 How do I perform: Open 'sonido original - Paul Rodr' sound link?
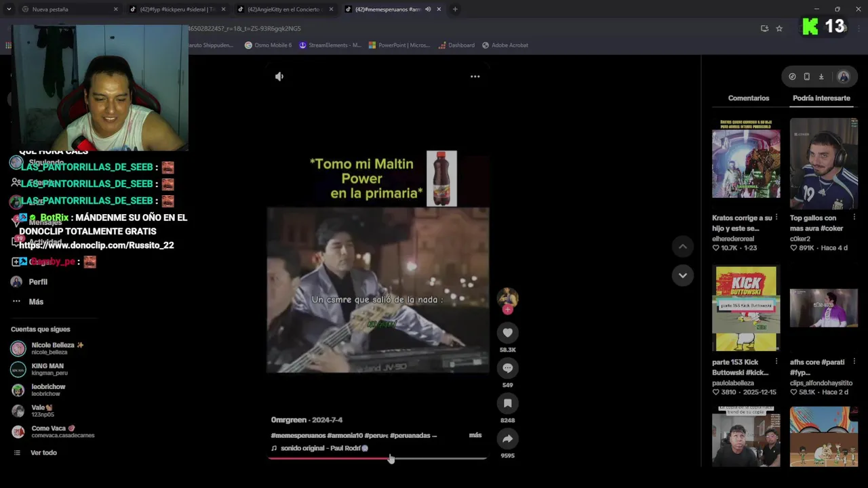coord(320,448)
